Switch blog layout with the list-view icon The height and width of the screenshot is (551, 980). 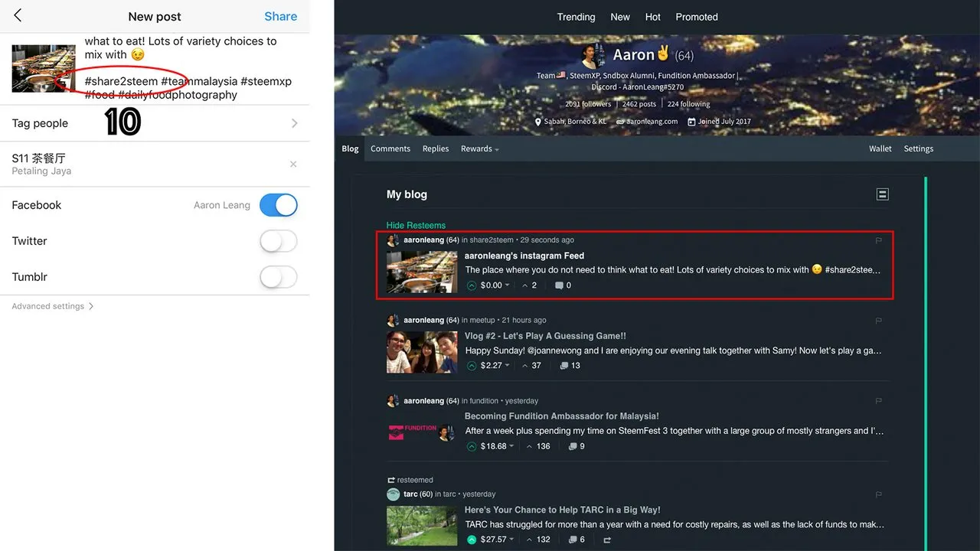[882, 194]
